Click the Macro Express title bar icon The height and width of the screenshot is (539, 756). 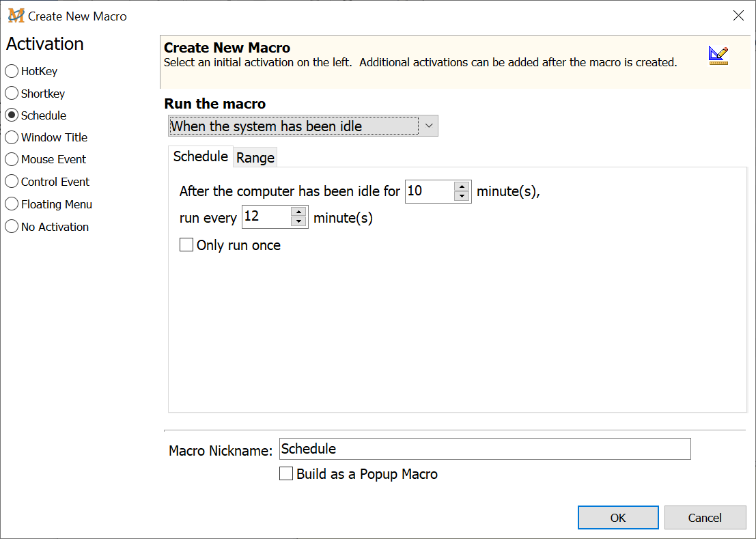point(16,16)
